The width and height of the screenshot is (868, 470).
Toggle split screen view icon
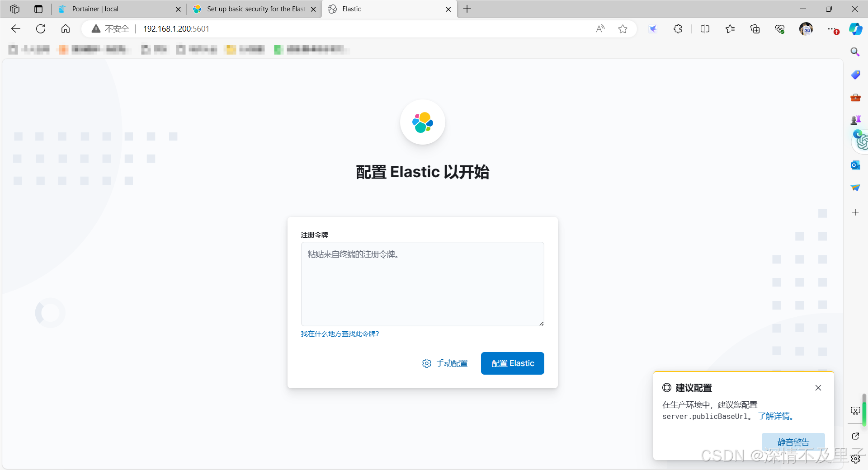[x=705, y=29]
